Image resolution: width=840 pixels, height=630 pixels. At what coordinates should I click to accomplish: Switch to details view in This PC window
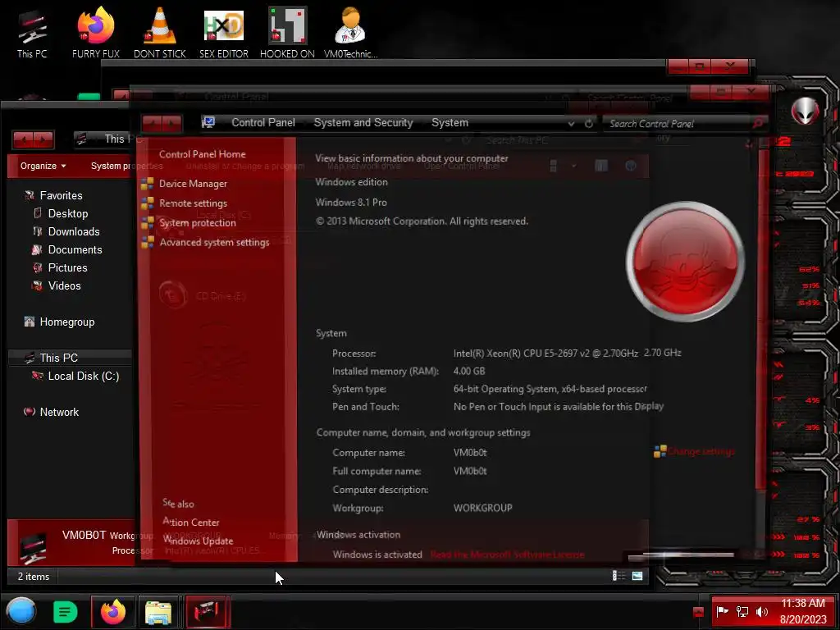[619, 575]
